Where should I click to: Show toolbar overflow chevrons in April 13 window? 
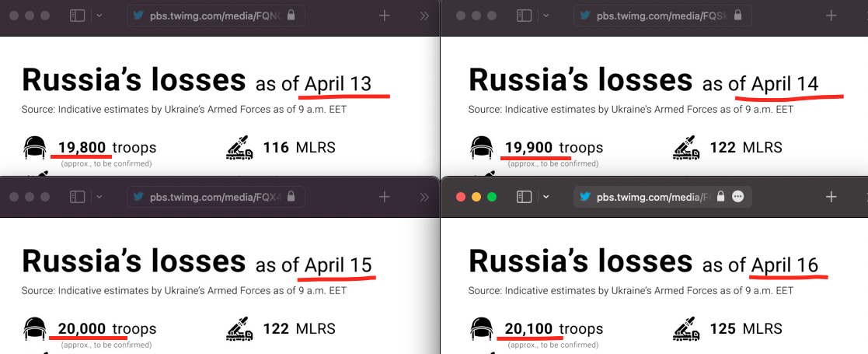[x=424, y=16]
